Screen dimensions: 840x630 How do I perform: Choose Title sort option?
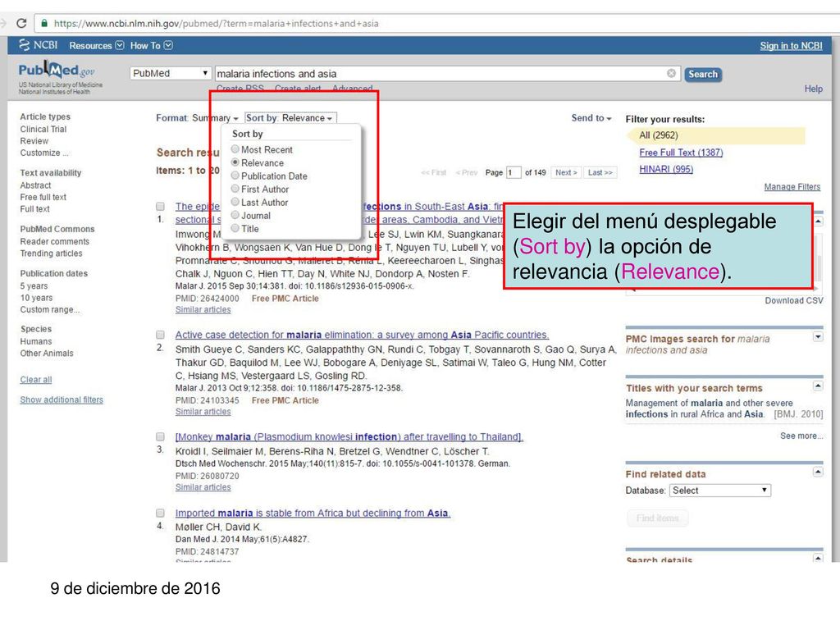tap(244, 229)
